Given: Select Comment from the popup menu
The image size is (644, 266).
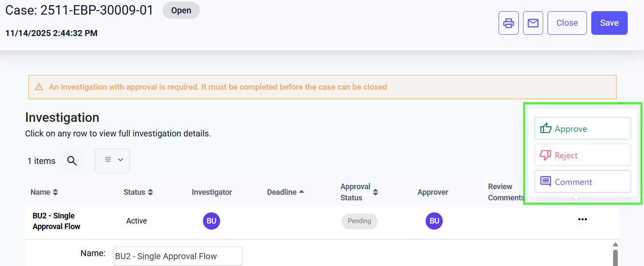Looking at the screenshot, I should 582,181.
